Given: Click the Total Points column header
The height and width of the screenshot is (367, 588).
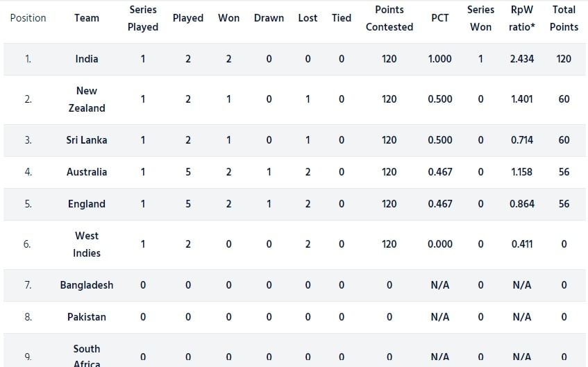Looking at the screenshot, I should [564, 18].
